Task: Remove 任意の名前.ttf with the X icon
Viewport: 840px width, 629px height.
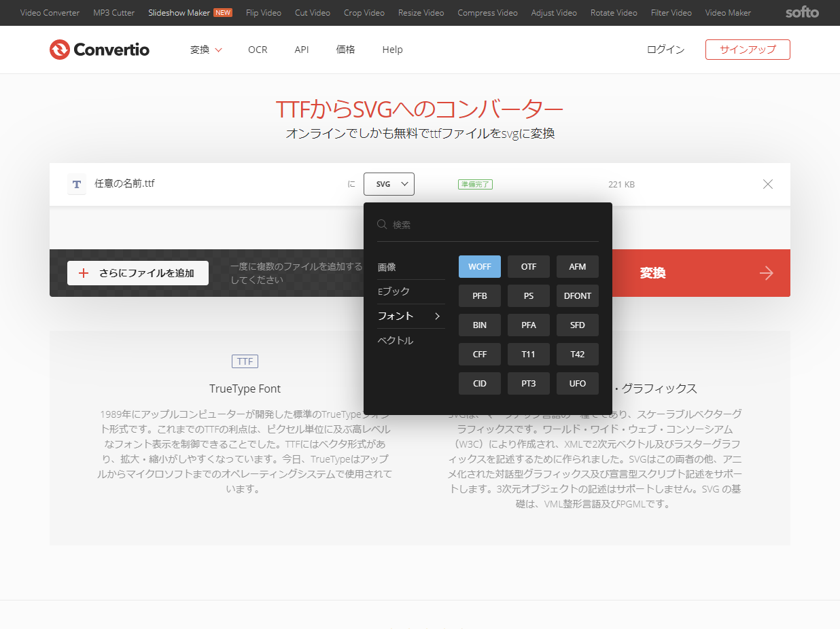Action: click(x=768, y=184)
